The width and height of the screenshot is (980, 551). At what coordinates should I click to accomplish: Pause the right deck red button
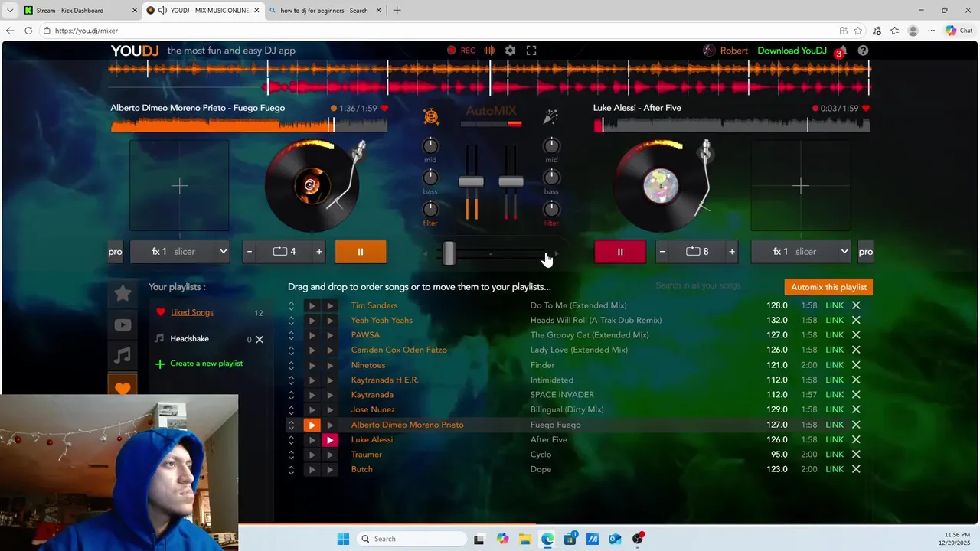pyautogui.click(x=620, y=252)
